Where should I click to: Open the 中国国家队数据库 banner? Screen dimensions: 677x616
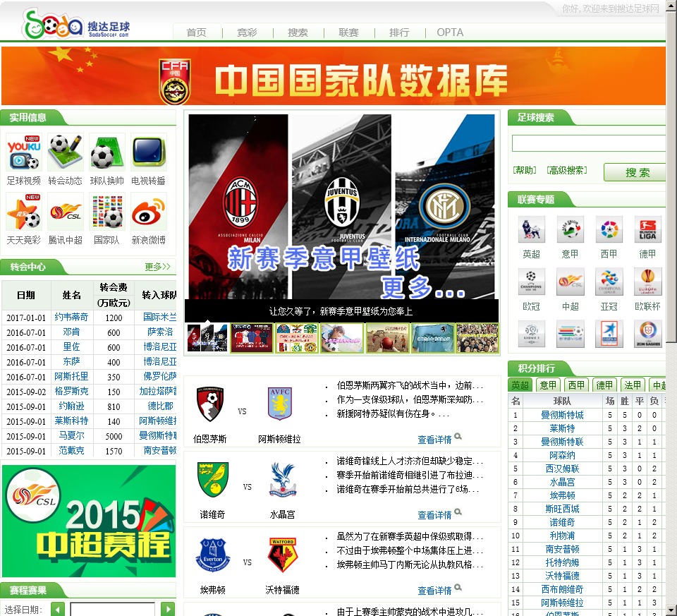334,76
